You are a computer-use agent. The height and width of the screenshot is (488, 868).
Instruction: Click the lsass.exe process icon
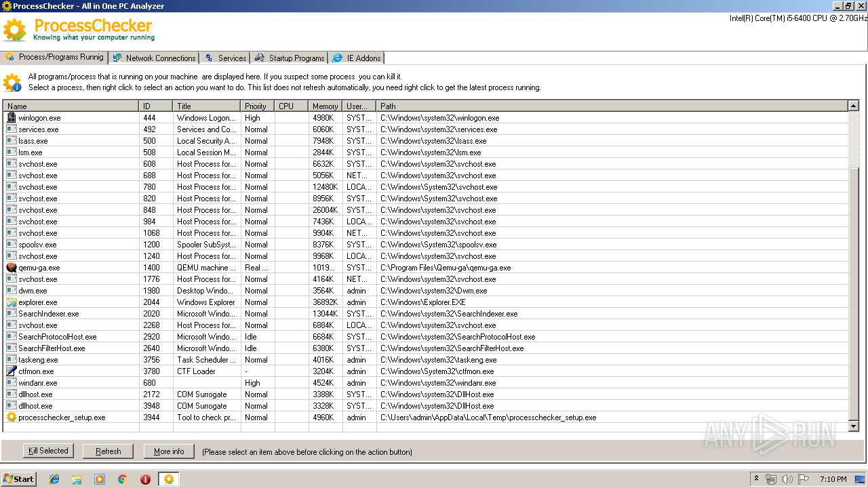point(11,141)
